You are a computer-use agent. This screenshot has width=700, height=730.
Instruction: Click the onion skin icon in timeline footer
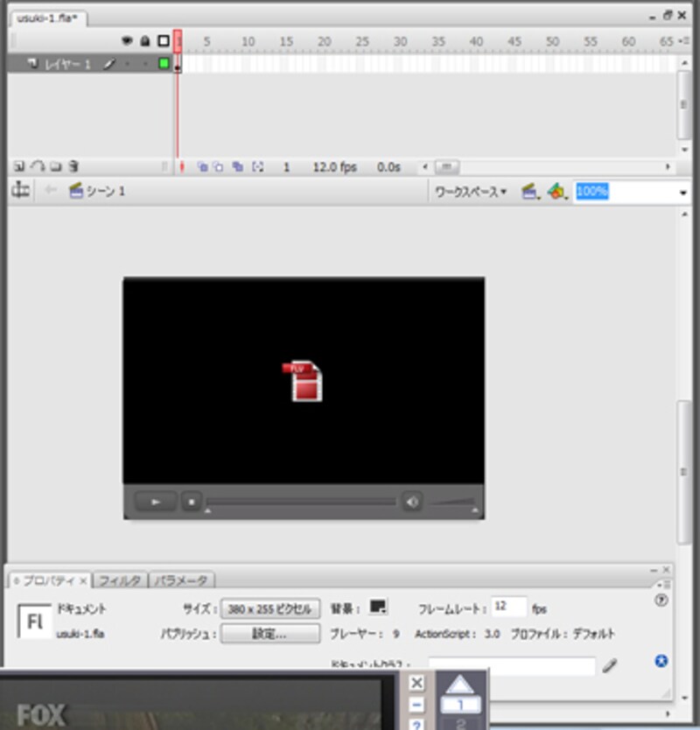[202, 166]
